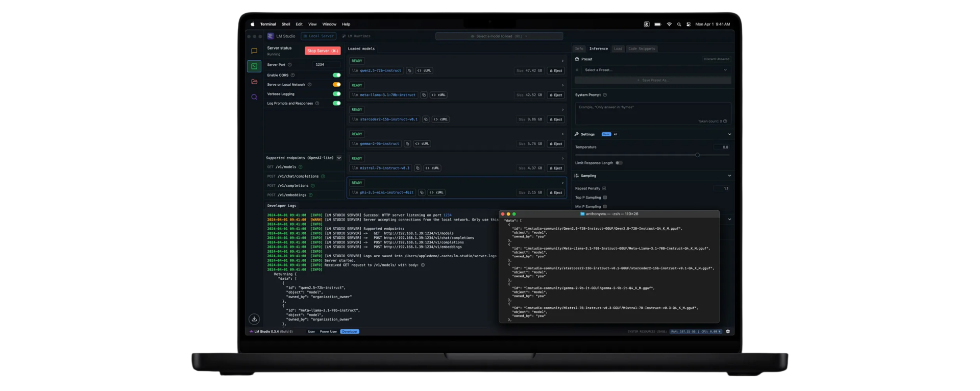Copy the qwen2.5-72b-instruct model identifier
The image size is (980, 391).
[409, 70]
